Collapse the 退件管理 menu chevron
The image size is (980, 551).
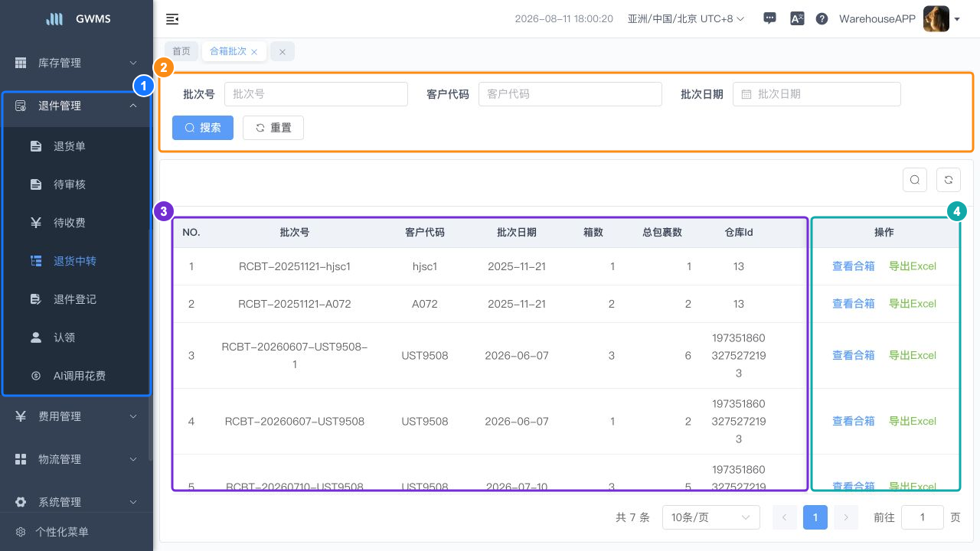click(x=133, y=106)
